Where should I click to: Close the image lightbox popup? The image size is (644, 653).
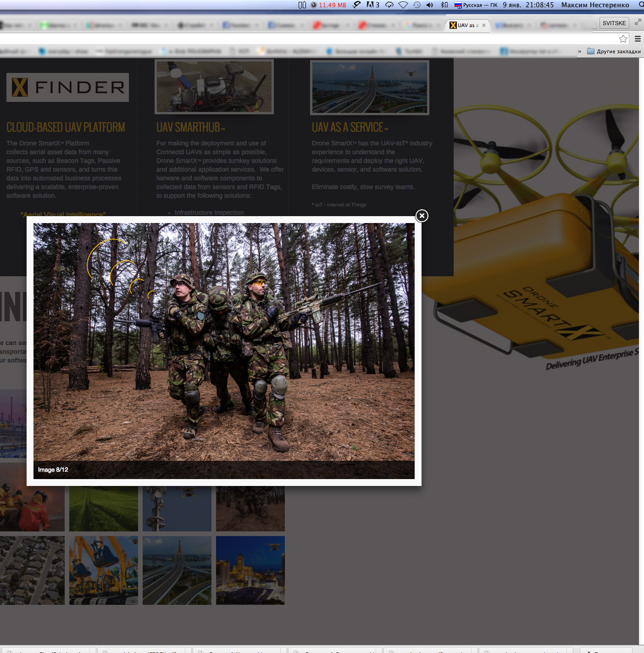point(422,216)
